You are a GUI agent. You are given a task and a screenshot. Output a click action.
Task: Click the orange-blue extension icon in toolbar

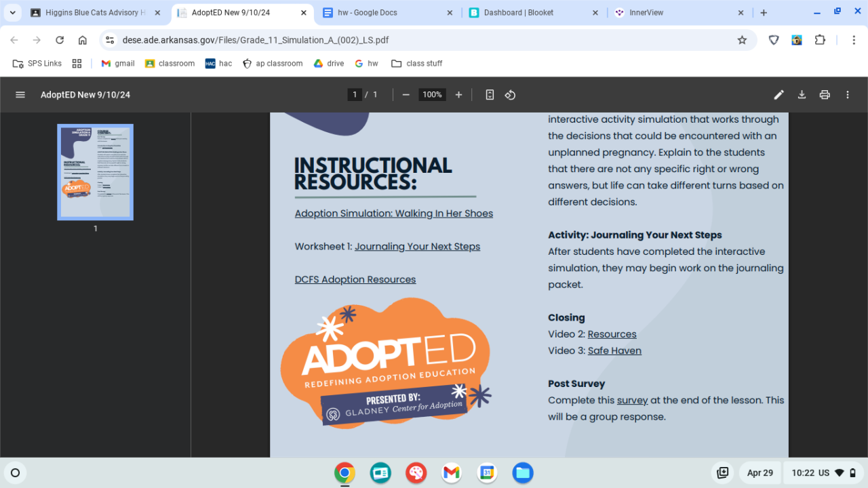(x=797, y=40)
